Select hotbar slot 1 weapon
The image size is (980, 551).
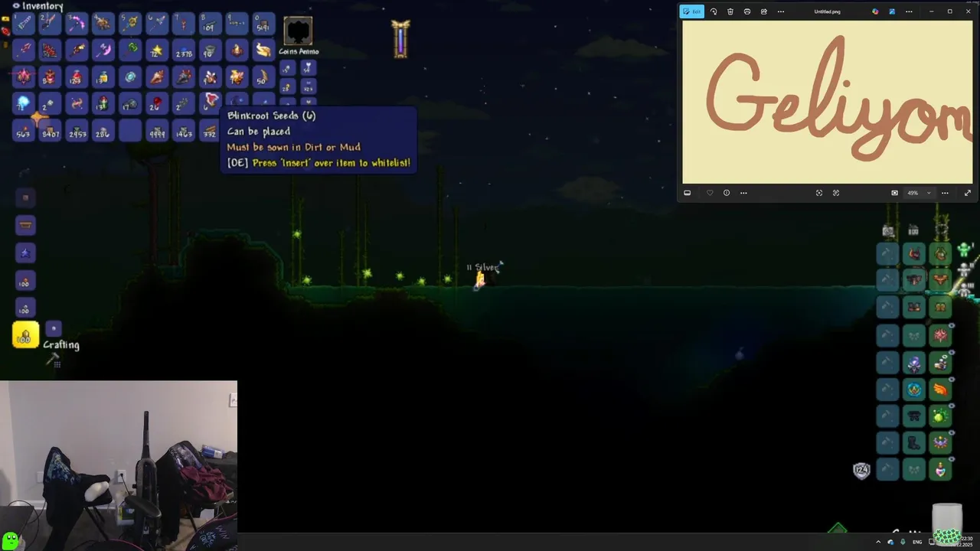point(24,24)
